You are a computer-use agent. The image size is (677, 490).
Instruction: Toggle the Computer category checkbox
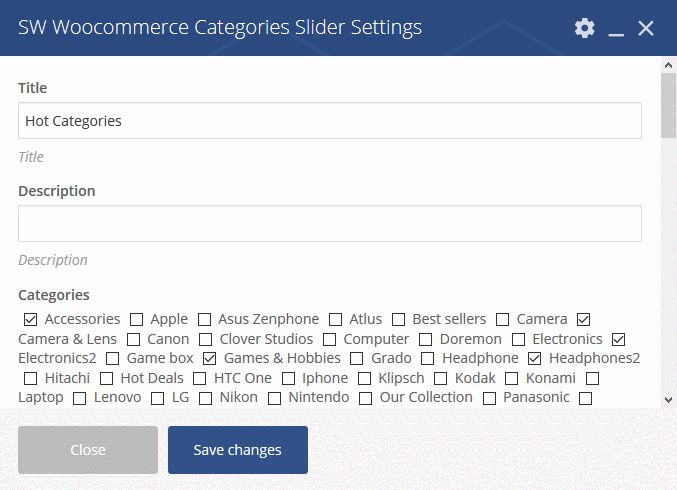[329, 339]
